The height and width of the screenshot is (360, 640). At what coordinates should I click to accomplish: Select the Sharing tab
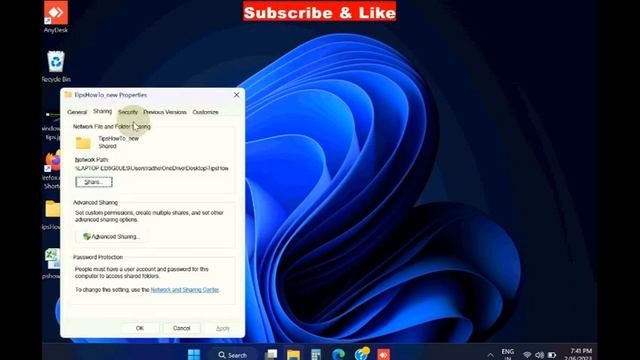click(x=102, y=111)
